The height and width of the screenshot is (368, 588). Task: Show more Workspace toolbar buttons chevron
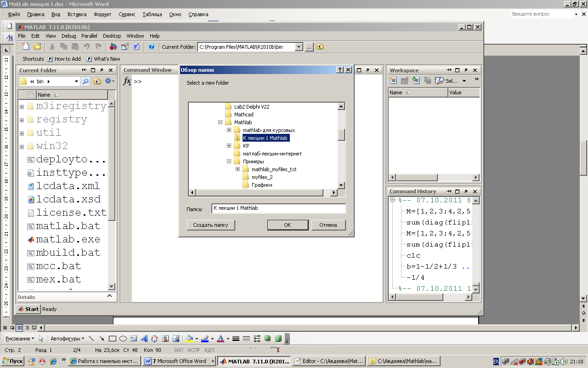coord(476,80)
